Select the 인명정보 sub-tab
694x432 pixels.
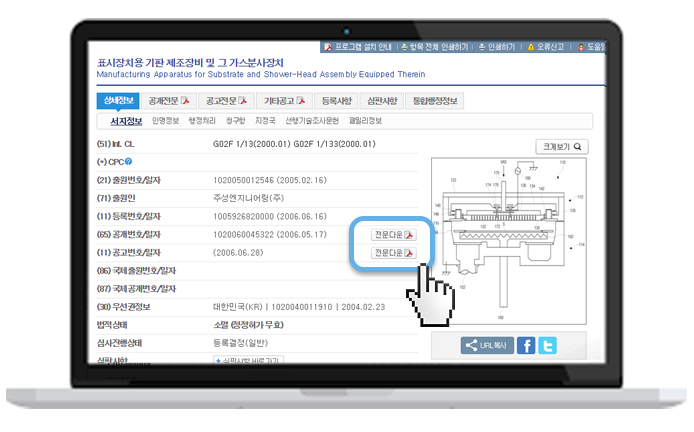tap(166, 121)
